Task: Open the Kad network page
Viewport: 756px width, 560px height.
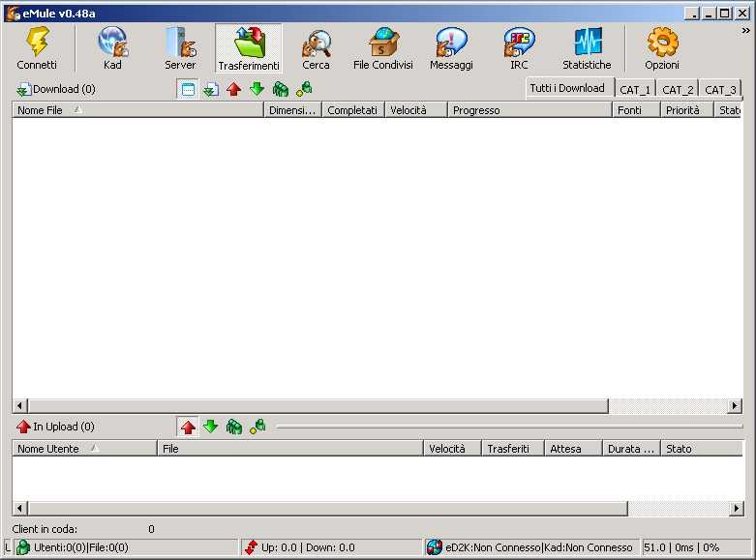Action: [x=112, y=48]
